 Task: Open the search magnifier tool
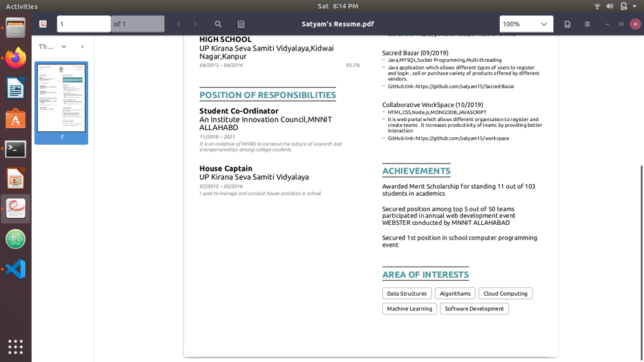pos(218,24)
